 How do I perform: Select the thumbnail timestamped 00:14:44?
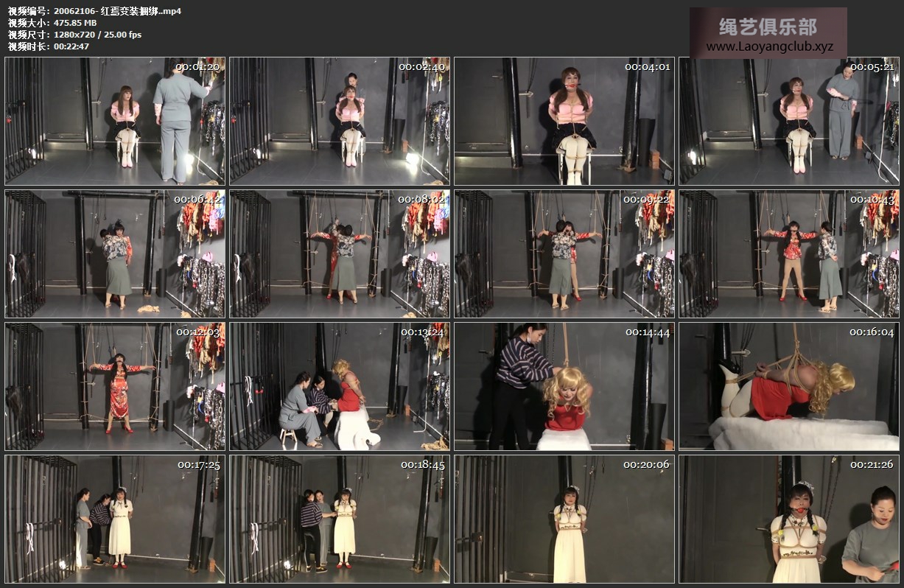tap(564, 386)
